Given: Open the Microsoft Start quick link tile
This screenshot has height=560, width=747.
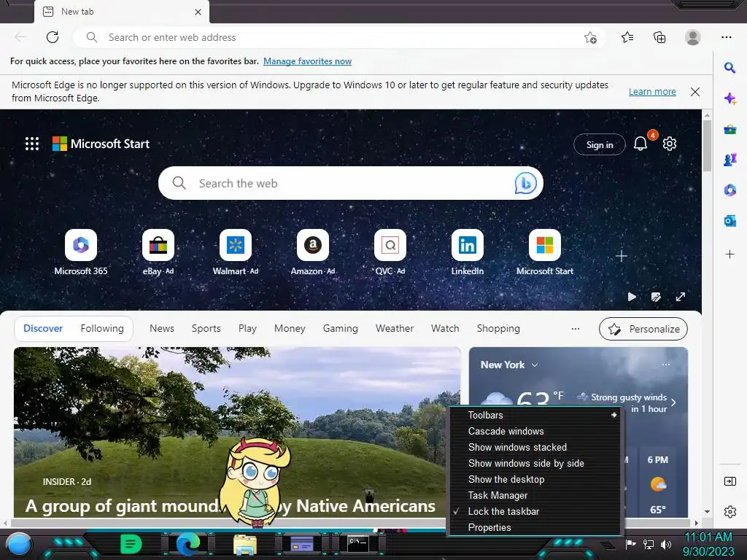Looking at the screenshot, I should 545,245.
